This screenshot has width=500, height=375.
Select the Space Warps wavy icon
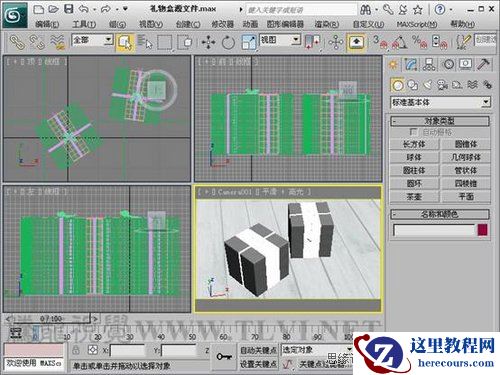point(472,85)
